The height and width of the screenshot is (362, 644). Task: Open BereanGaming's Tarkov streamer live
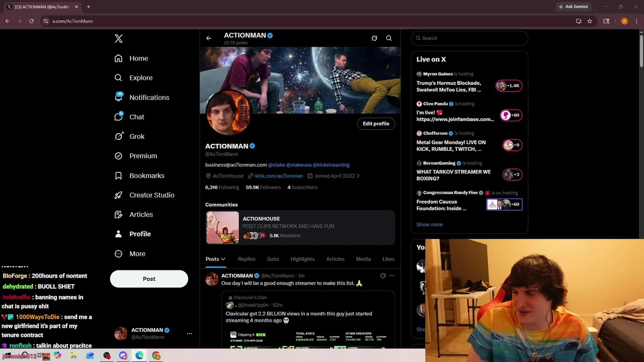[469, 172]
